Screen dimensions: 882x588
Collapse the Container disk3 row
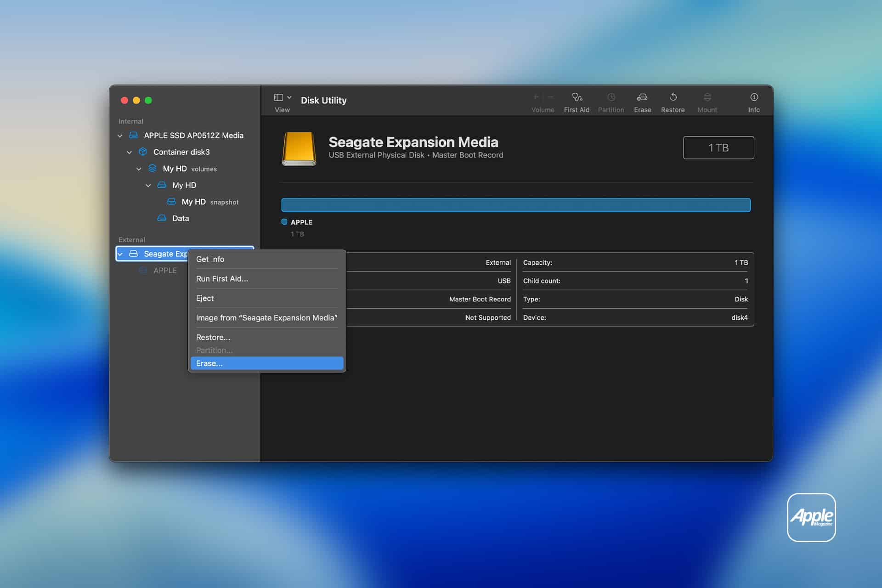pos(129,152)
